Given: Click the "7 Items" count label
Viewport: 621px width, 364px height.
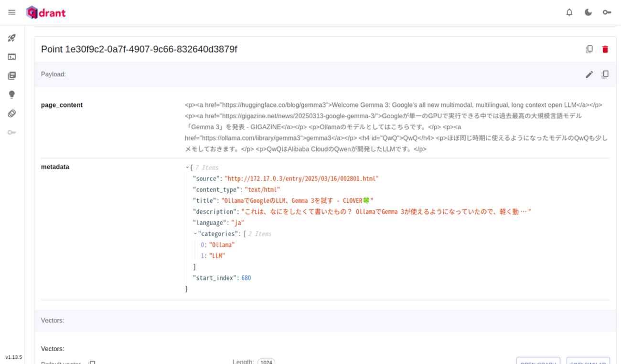Looking at the screenshot, I should [207, 168].
